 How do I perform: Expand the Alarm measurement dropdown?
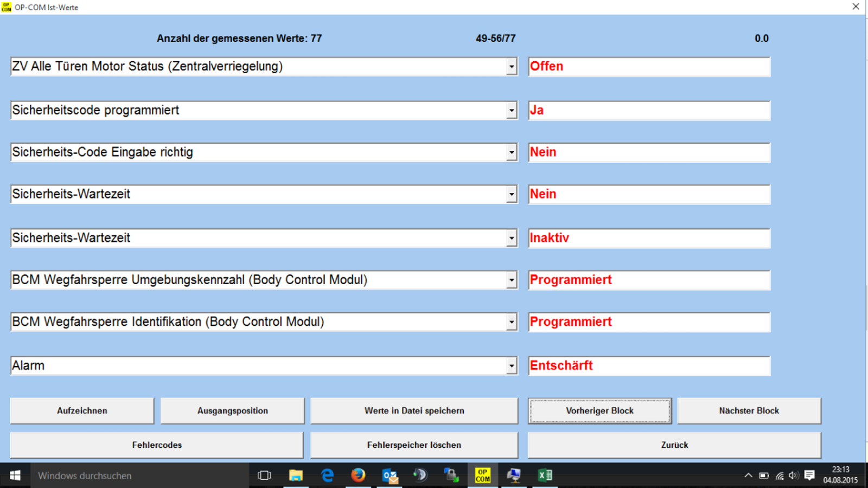click(x=511, y=366)
